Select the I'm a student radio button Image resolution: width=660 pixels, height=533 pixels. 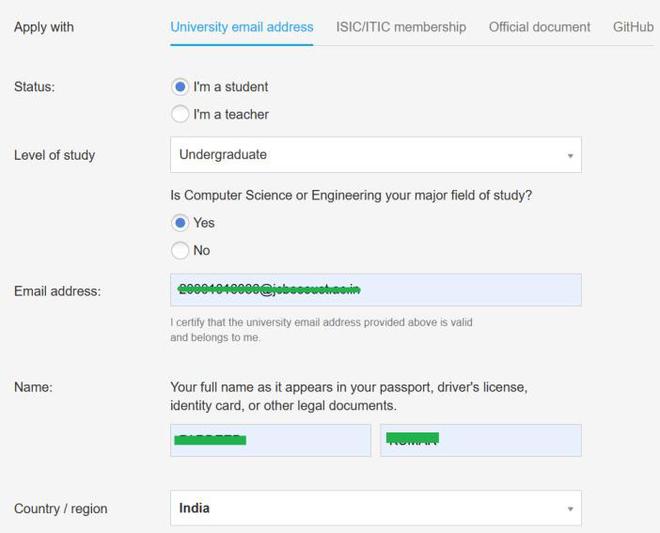[180, 87]
